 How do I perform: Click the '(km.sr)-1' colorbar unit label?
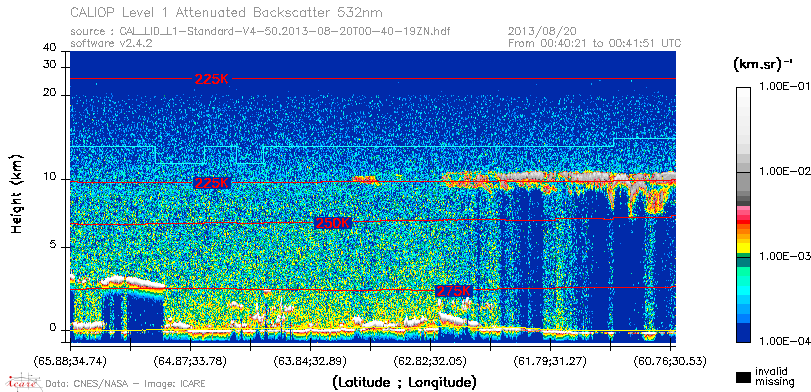pos(763,65)
